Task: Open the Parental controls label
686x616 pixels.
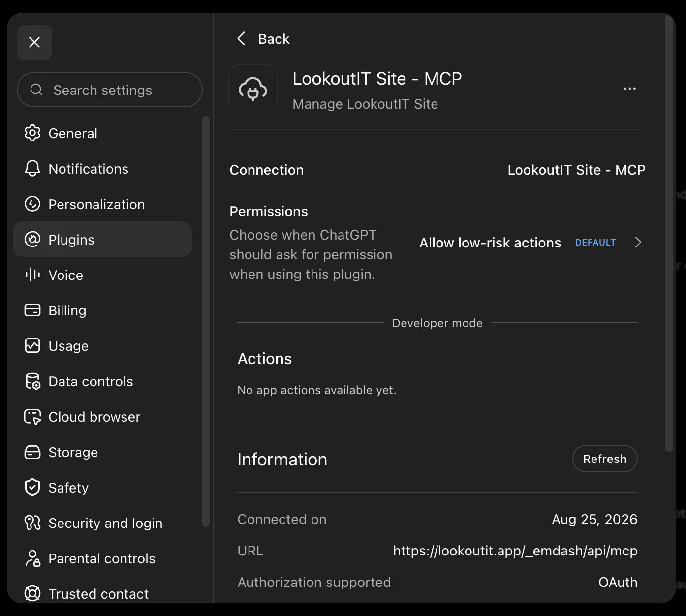Action: point(102,558)
